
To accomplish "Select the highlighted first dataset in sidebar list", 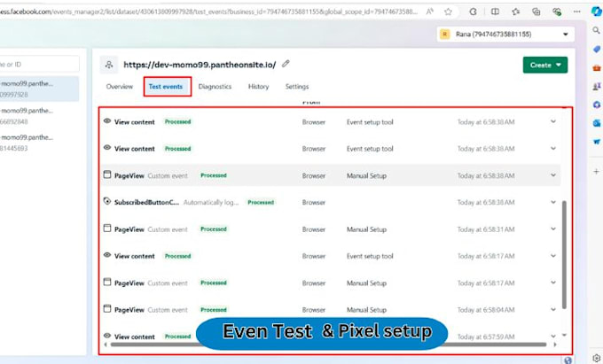I will click(x=38, y=89).
